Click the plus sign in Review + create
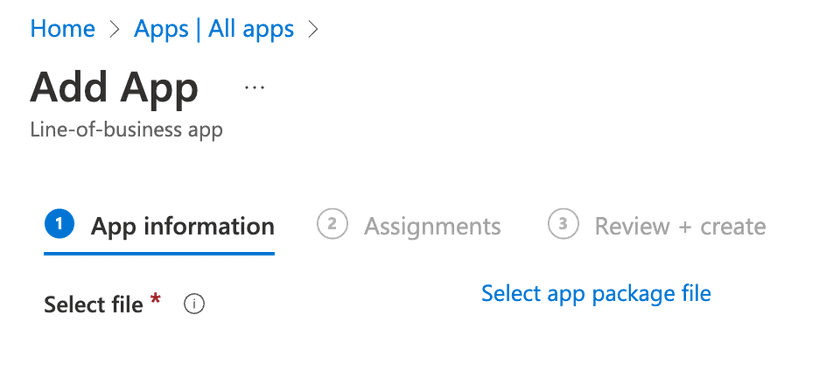The width and height of the screenshot is (840, 371). click(x=685, y=228)
